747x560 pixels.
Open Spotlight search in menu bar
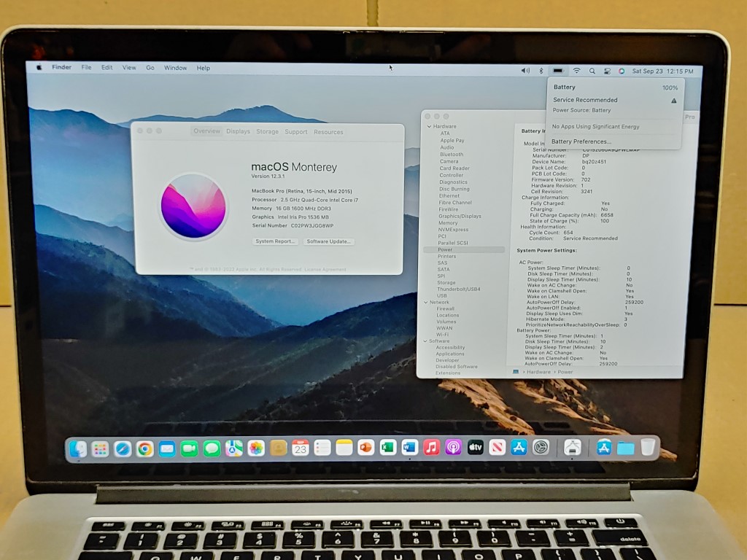point(592,71)
